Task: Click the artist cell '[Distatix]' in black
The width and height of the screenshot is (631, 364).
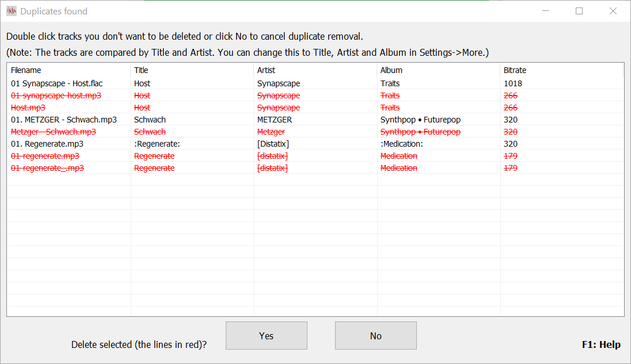Action: click(273, 143)
